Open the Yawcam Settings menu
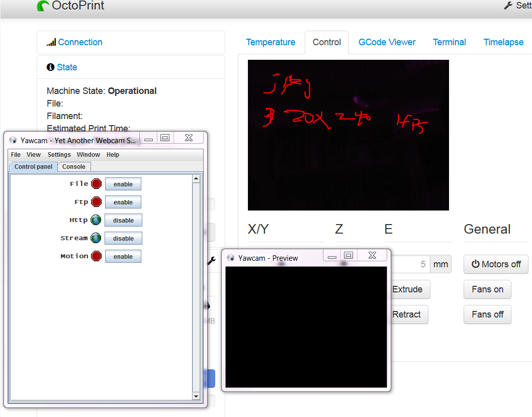 pyautogui.click(x=59, y=155)
